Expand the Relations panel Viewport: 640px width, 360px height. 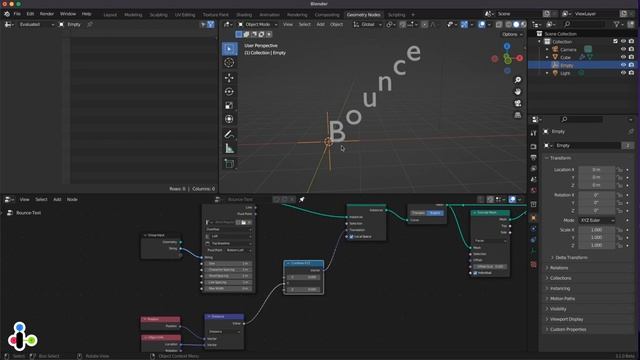tap(559, 268)
